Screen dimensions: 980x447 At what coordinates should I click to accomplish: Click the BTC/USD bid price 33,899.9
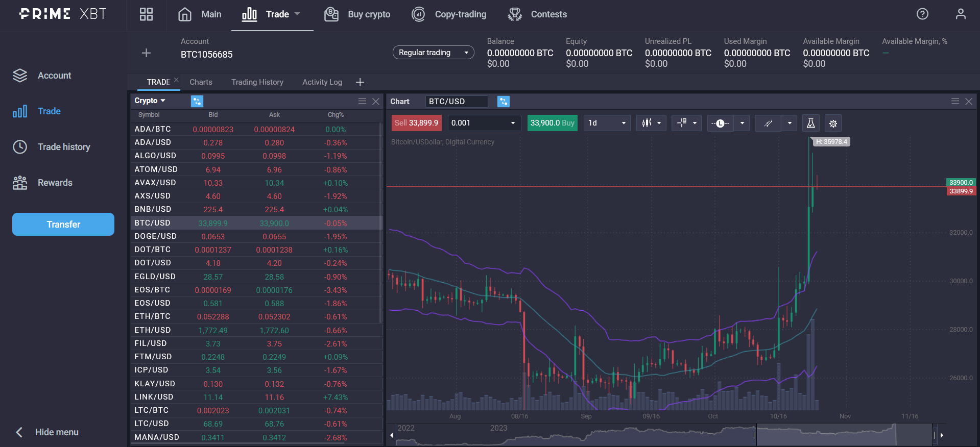click(213, 224)
